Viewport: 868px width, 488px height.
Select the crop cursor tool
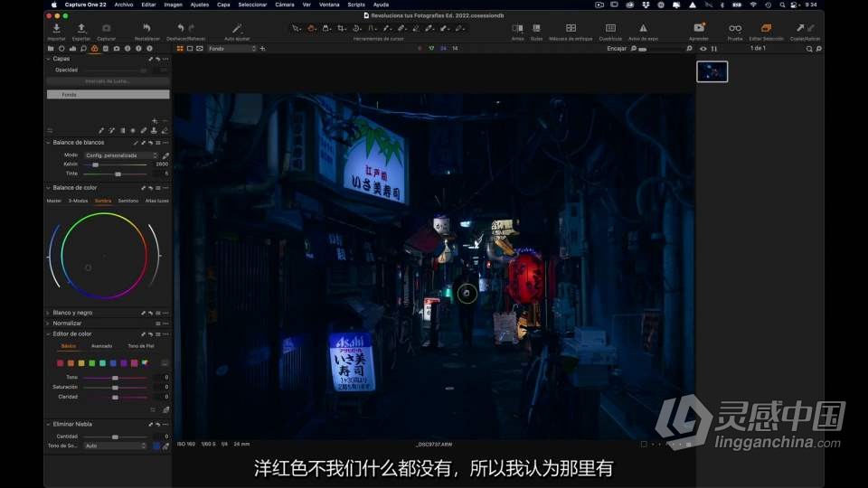(x=342, y=28)
